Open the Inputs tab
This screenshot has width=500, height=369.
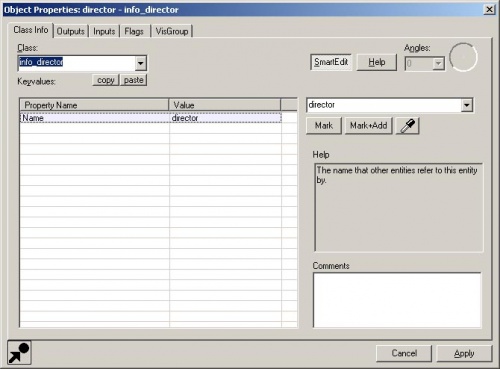104,31
